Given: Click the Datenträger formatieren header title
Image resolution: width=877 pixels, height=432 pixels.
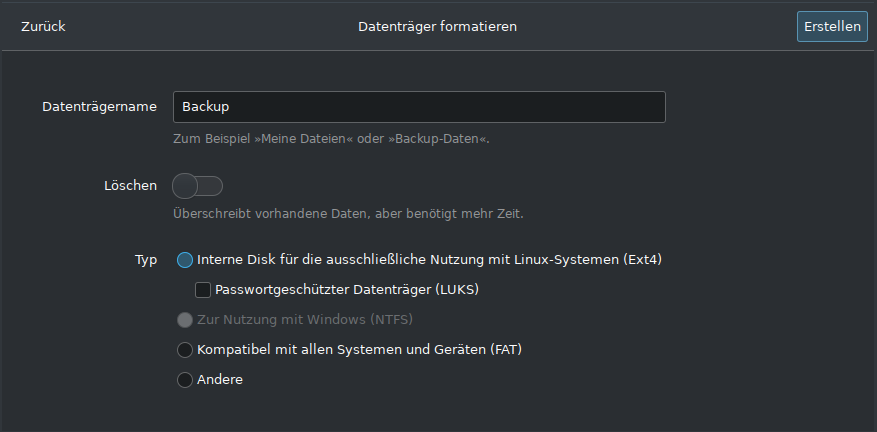Looking at the screenshot, I should (x=437, y=26).
